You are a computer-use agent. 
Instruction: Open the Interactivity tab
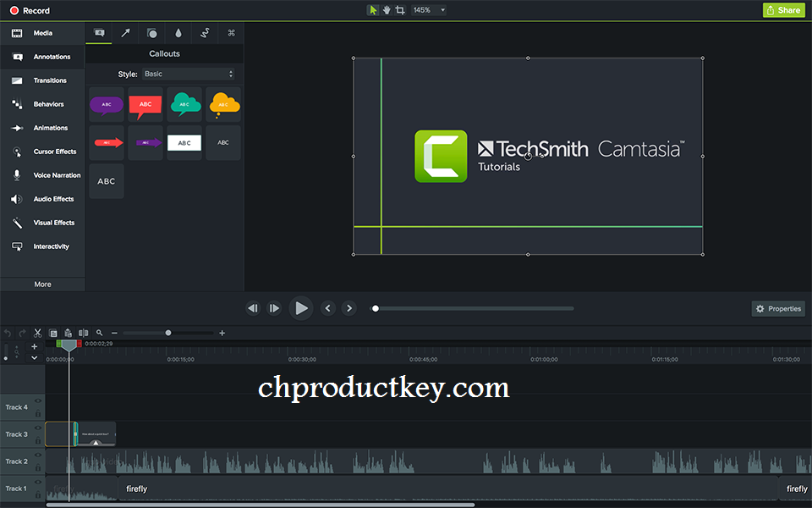pos(42,246)
